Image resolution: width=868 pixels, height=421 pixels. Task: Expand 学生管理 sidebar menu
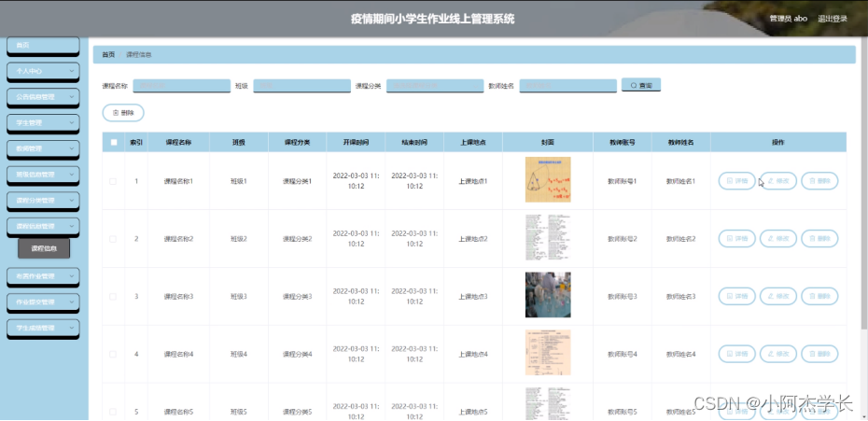tap(43, 123)
